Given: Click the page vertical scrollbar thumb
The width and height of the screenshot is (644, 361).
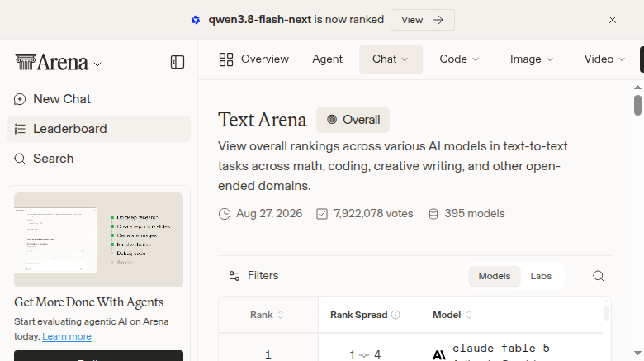Looking at the screenshot, I should (637, 105).
